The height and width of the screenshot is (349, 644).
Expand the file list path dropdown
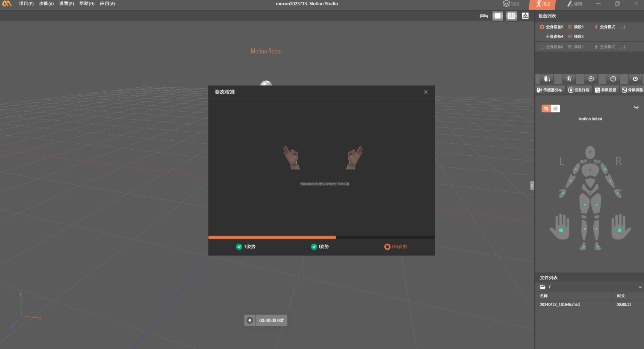[640, 287]
